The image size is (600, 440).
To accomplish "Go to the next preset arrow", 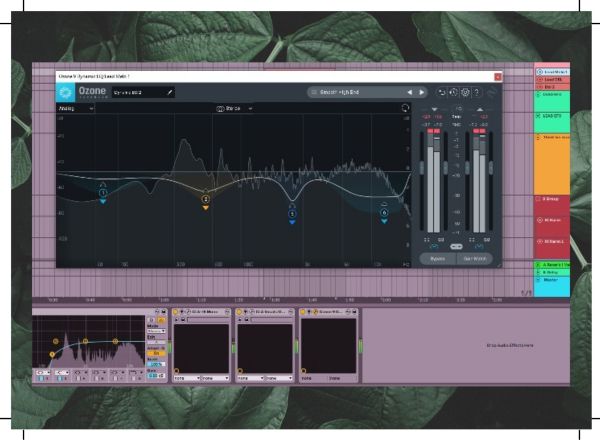I will 422,92.
